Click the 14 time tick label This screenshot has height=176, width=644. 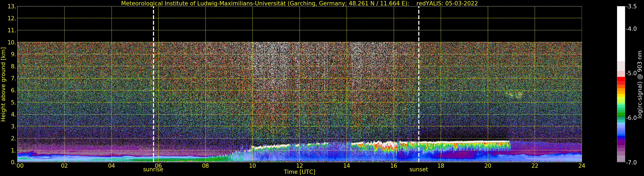[x=347, y=166]
